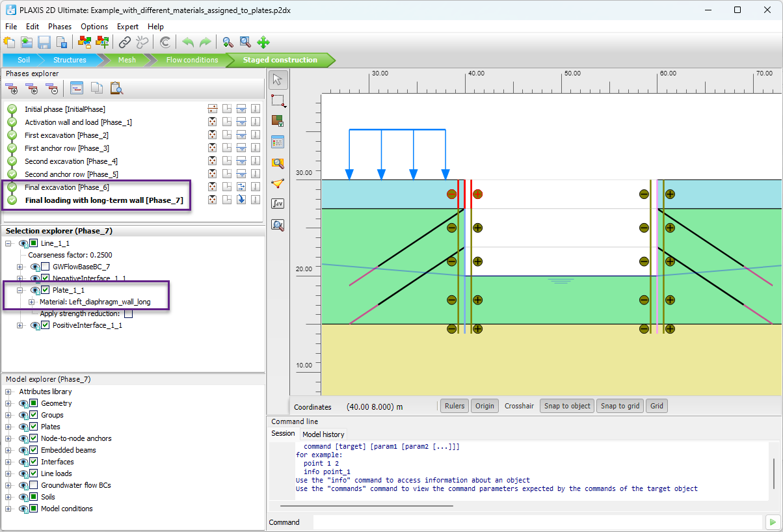
Task: Toggle the Snap to grid button
Action: [620, 406]
